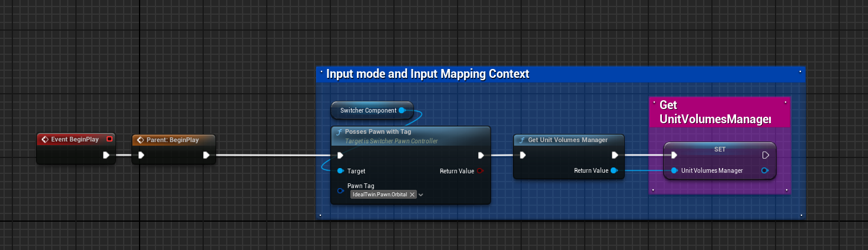This screenshot has height=250, width=868.
Task: Click the blue Return Value pin of Get Unit Volumes Manager
Action: (x=614, y=170)
